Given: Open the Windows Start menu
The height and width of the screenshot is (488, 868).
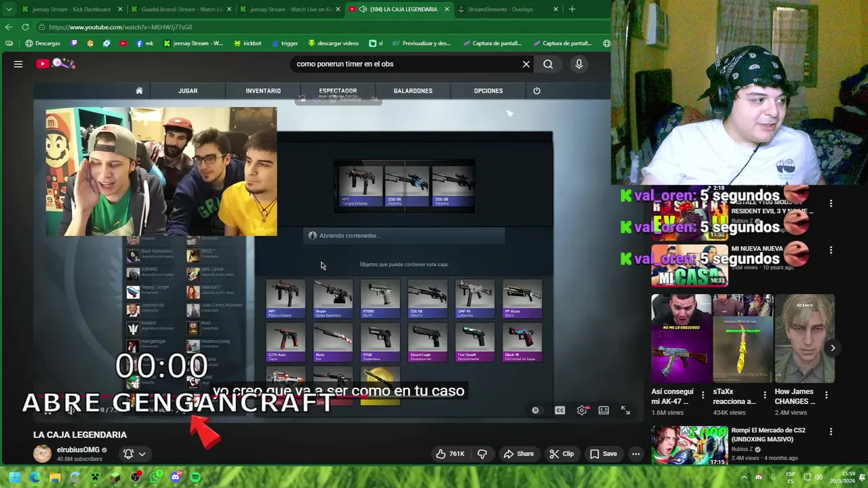Looking at the screenshot, I should point(15,477).
